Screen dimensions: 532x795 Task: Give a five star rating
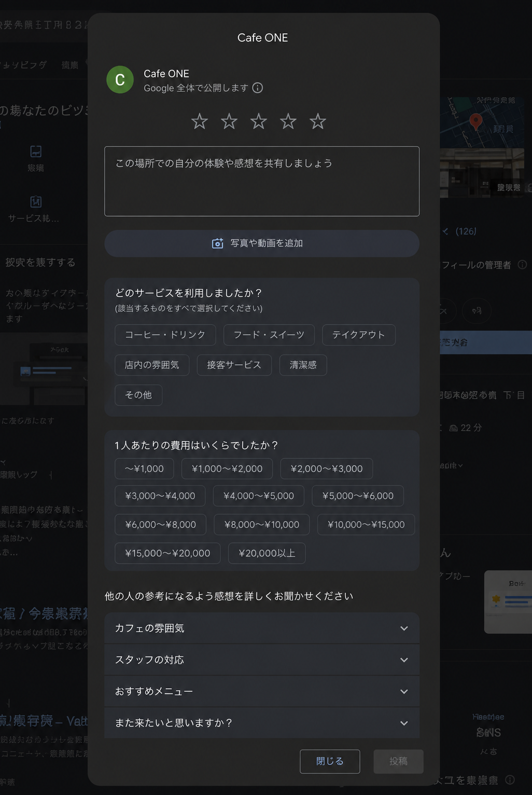coord(318,121)
